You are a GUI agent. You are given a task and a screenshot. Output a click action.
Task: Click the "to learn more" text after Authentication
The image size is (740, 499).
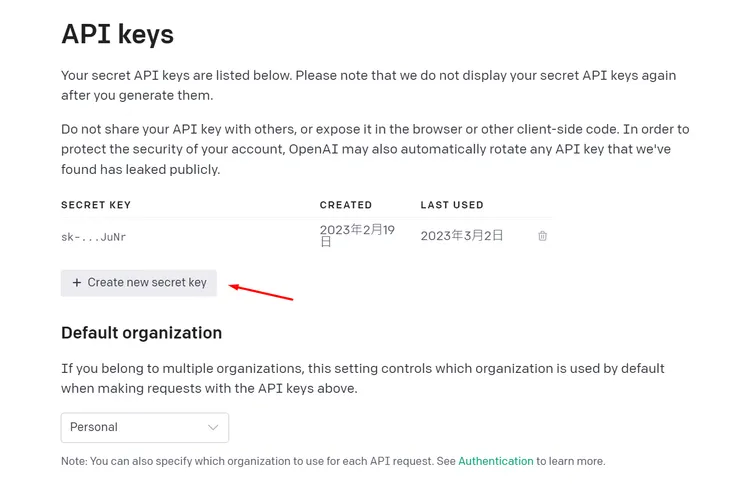571,461
